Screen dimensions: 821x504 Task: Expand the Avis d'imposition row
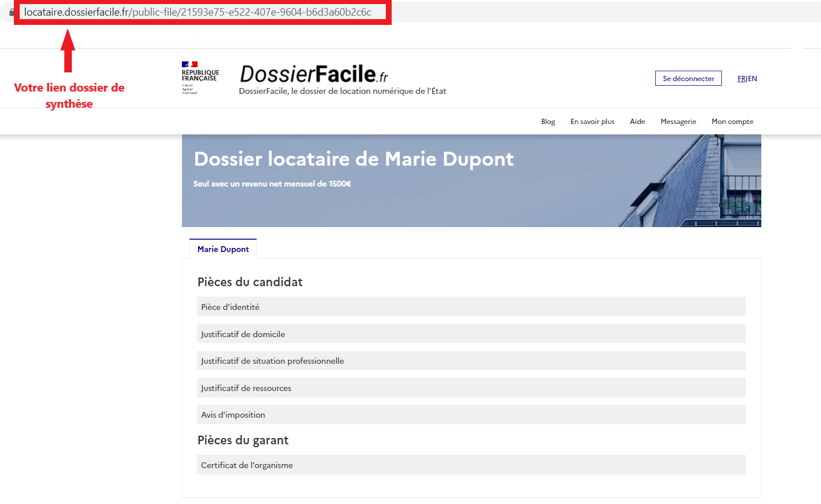[x=471, y=414]
